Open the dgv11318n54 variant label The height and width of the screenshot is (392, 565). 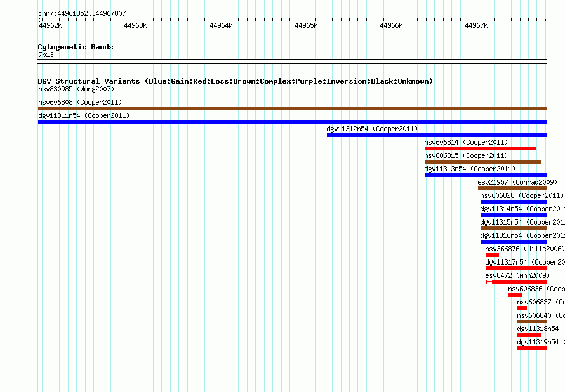(541, 329)
